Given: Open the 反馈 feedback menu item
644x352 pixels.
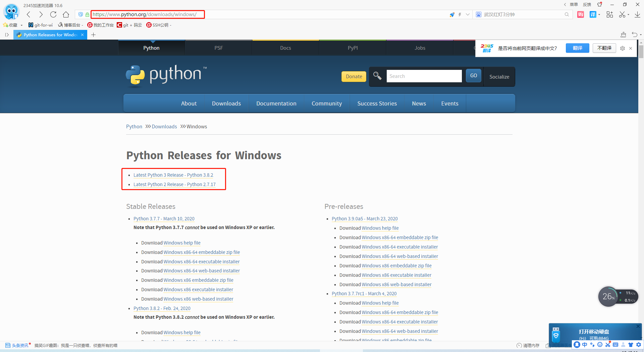Looking at the screenshot, I should pyautogui.click(x=587, y=4).
